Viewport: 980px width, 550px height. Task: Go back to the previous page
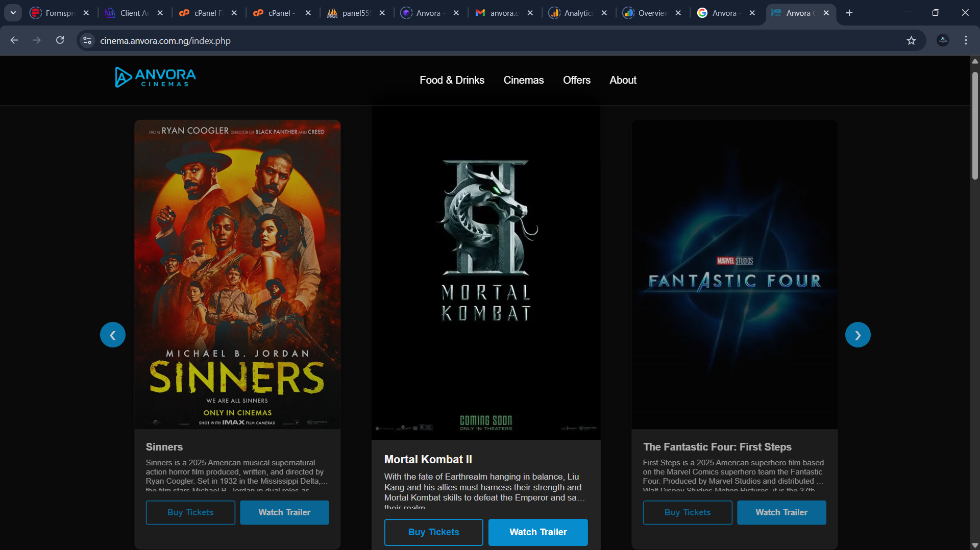pyautogui.click(x=14, y=40)
